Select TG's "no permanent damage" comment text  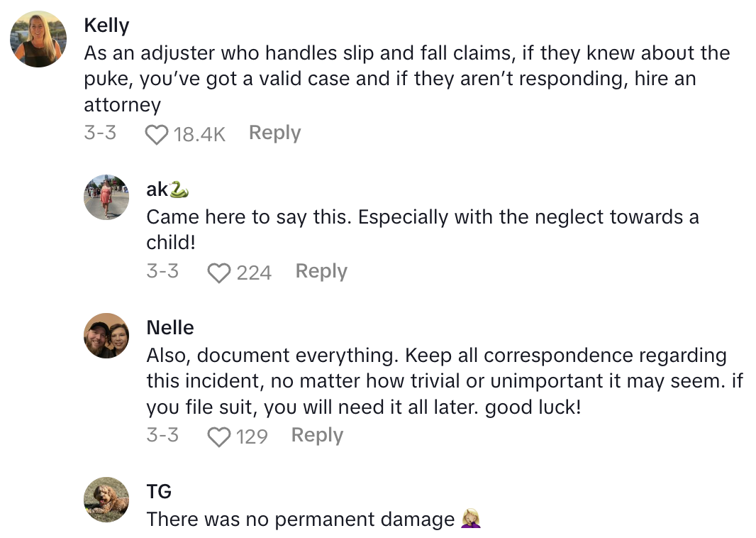click(300, 520)
